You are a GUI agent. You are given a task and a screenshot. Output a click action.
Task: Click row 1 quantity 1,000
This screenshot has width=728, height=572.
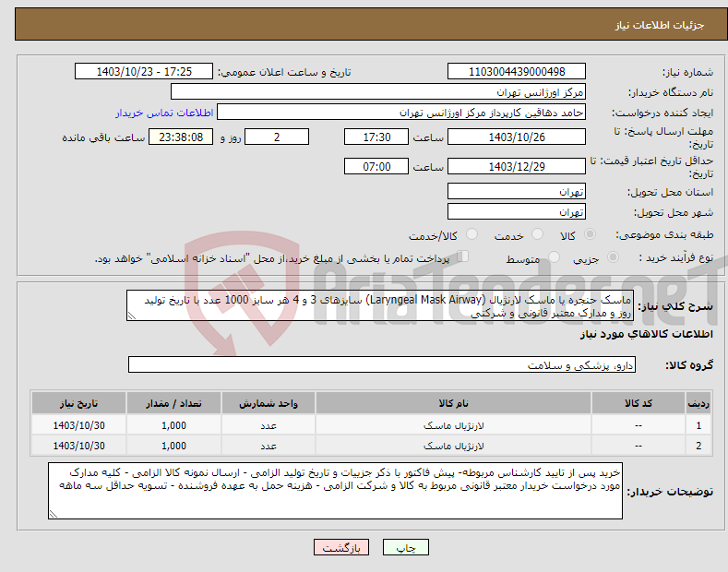pyautogui.click(x=173, y=425)
